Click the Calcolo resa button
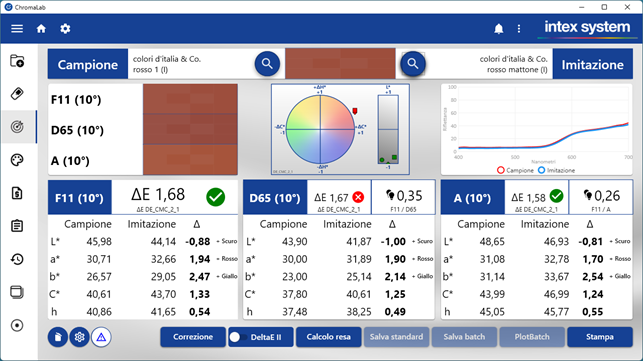This screenshot has height=361, width=643. click(x=328, y=337)
